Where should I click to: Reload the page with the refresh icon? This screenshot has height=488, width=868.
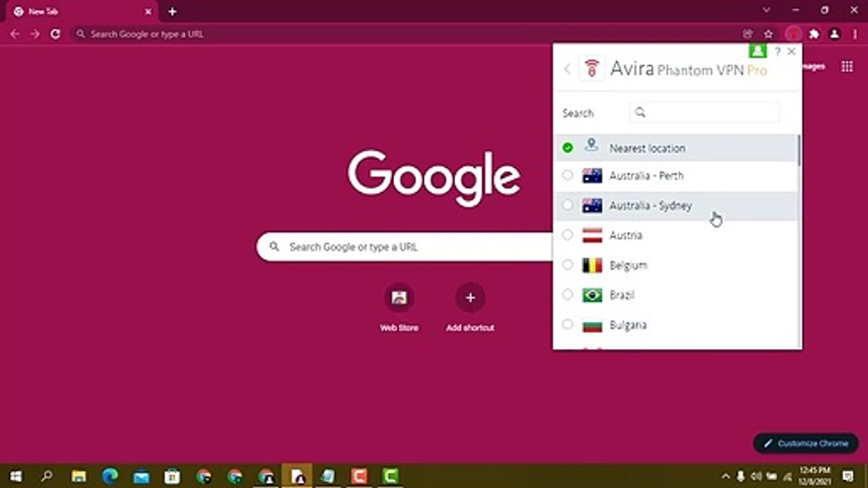56,34
